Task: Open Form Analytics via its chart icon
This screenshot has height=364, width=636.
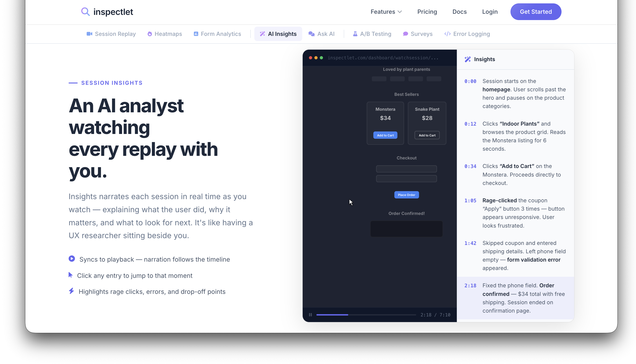Action: pos(196,34)
